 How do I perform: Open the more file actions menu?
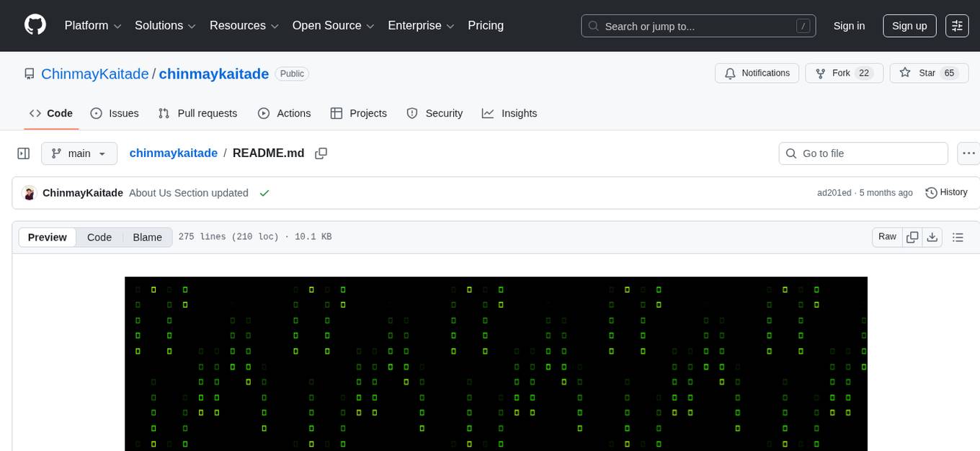point(968,153)
